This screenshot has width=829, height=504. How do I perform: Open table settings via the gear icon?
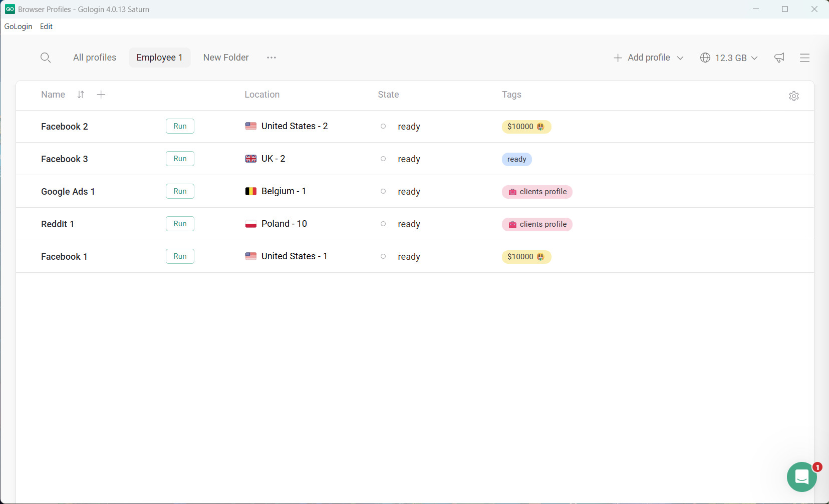(794, 96)
